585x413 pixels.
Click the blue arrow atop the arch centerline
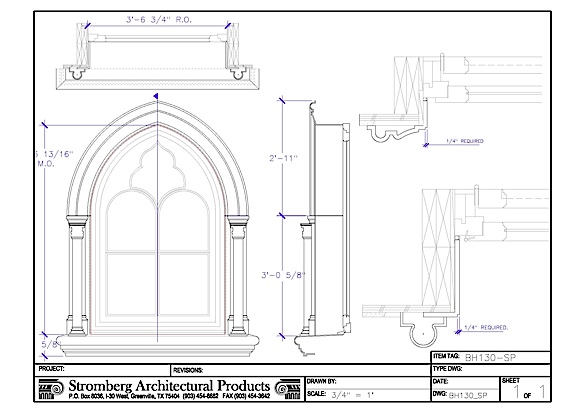click(156, 96)
